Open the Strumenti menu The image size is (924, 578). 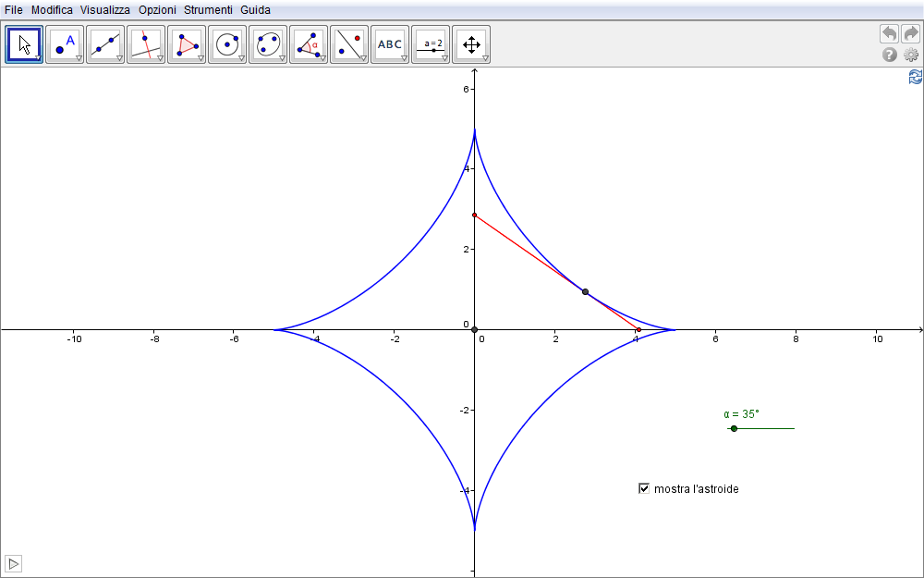(208, 10)
